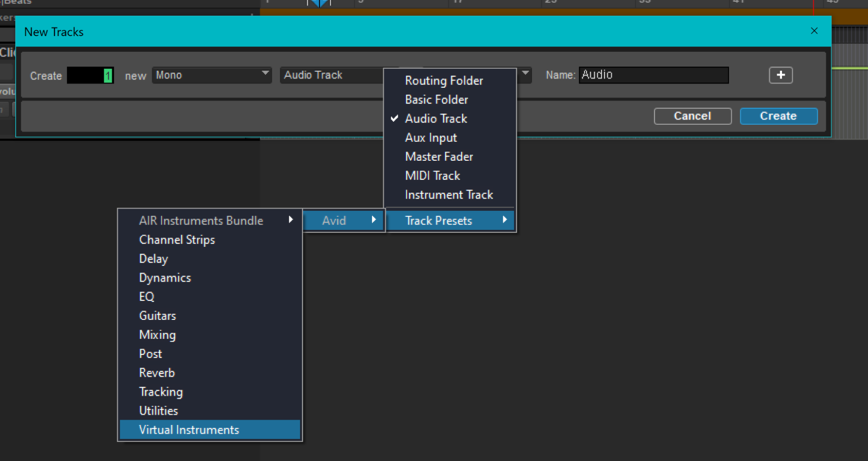Choose the checked Audio Track option
868x461 pixels.
click(x=436, y=119)
